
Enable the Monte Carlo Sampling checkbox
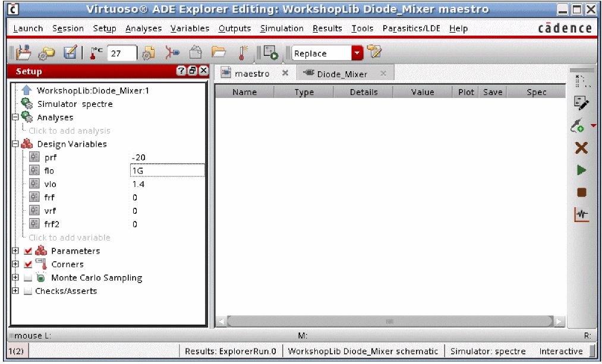tap(28, 278)
